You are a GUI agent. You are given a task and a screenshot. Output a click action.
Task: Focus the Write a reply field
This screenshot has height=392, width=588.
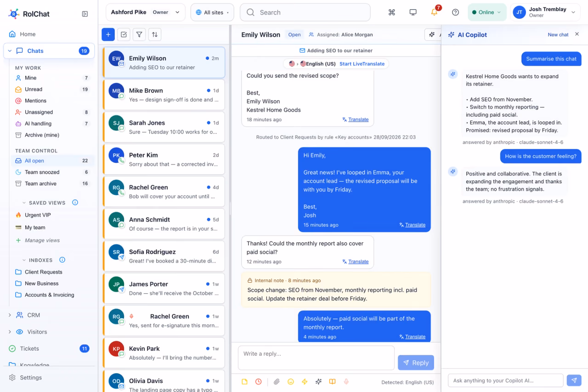pos(316,358)
